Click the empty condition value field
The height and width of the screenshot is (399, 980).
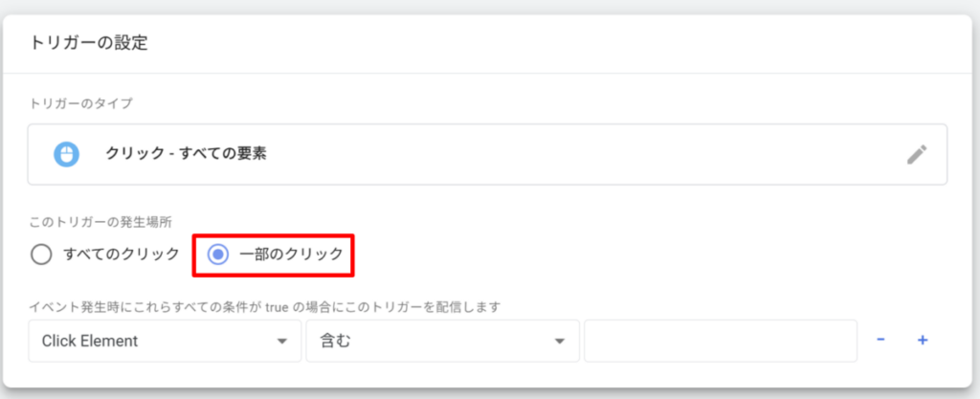pos(720,341)
